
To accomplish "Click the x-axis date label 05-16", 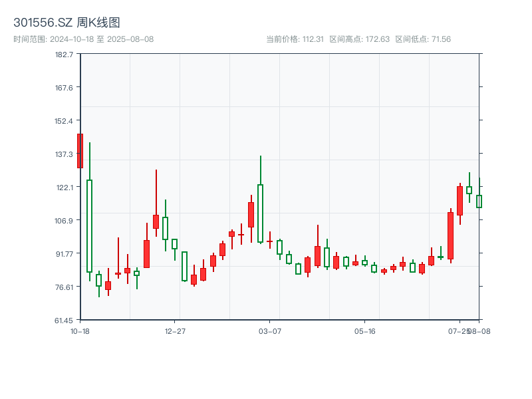I will click(364, 331).
